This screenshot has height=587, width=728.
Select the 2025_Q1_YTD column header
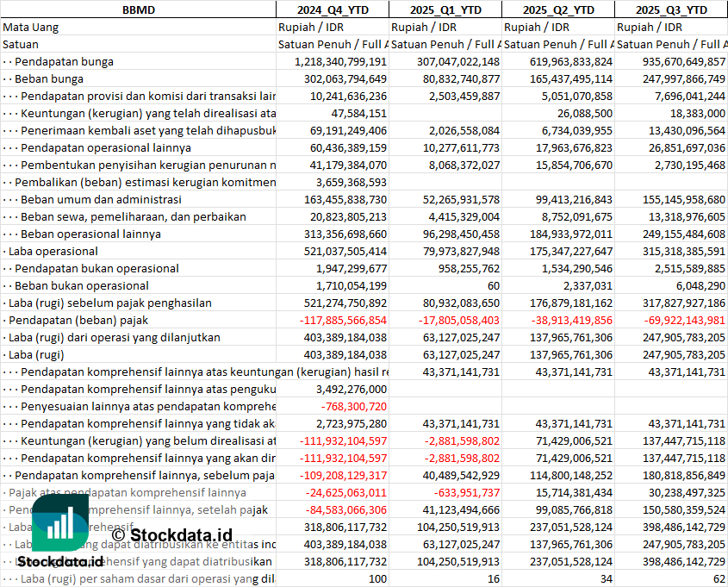[445, 9]
